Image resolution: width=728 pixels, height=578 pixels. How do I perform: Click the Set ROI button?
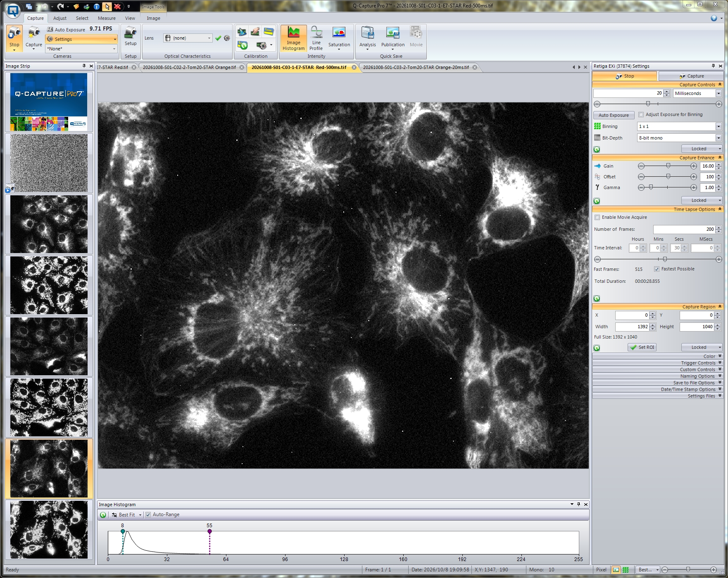click(x=642, y=348)
